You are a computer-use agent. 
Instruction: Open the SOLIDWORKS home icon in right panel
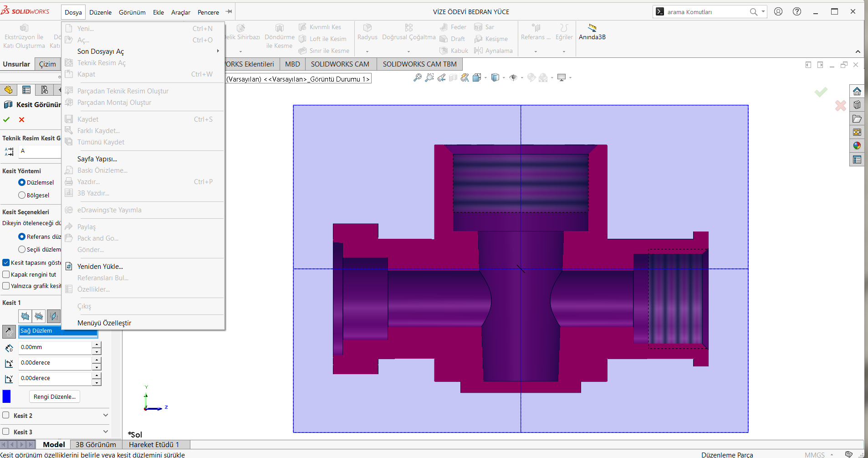pyautogui.click(x=857, y=91)
